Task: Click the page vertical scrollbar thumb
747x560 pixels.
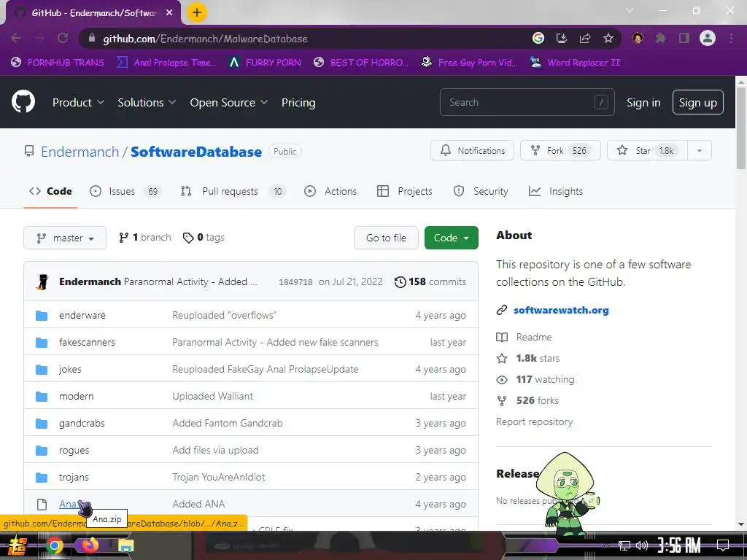Action: (741, 129)
